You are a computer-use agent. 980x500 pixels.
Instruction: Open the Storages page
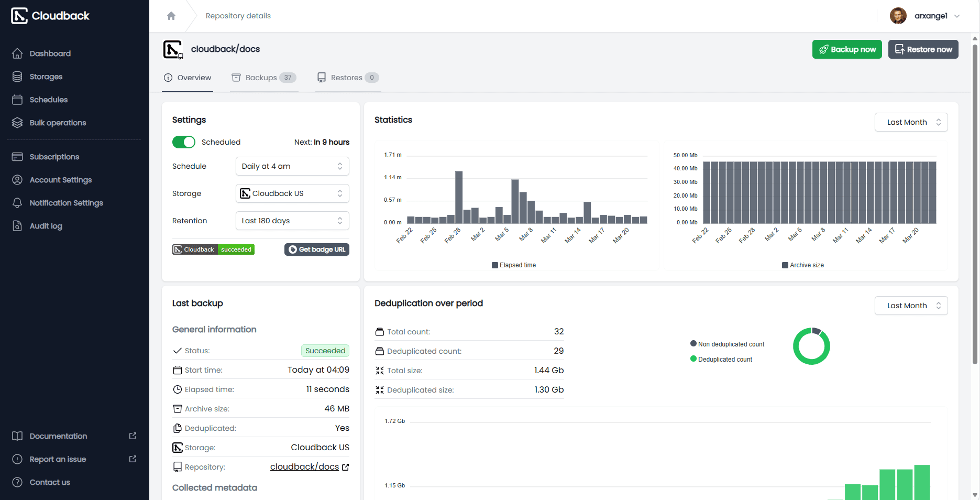click(46, 77)
